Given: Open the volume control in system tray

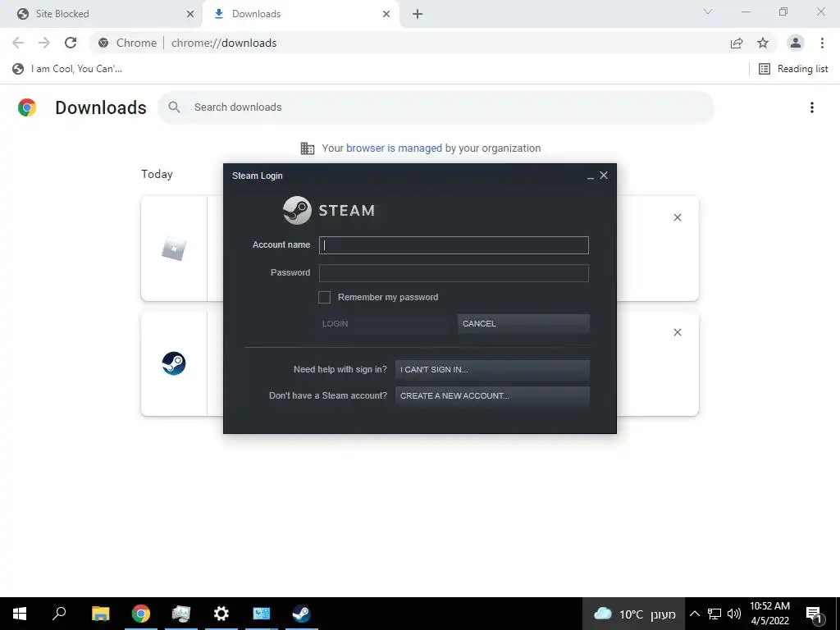Looking at the screenshot, I should click(734, 614).
